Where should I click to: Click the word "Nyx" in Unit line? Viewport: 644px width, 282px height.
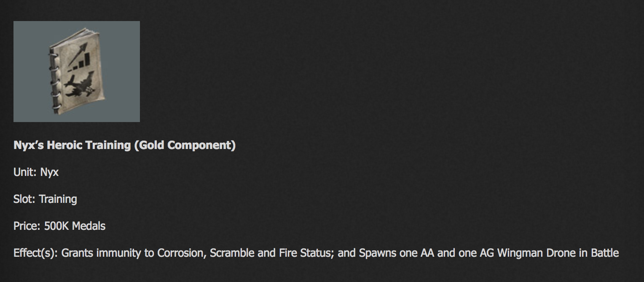tap(49, 173)
